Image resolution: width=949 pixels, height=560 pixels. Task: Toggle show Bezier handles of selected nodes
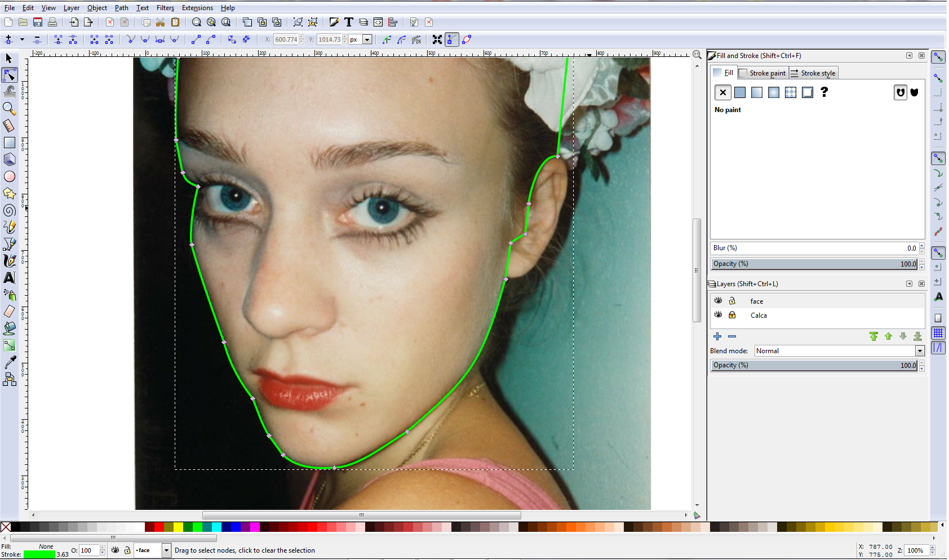click(x=452, y=39)
